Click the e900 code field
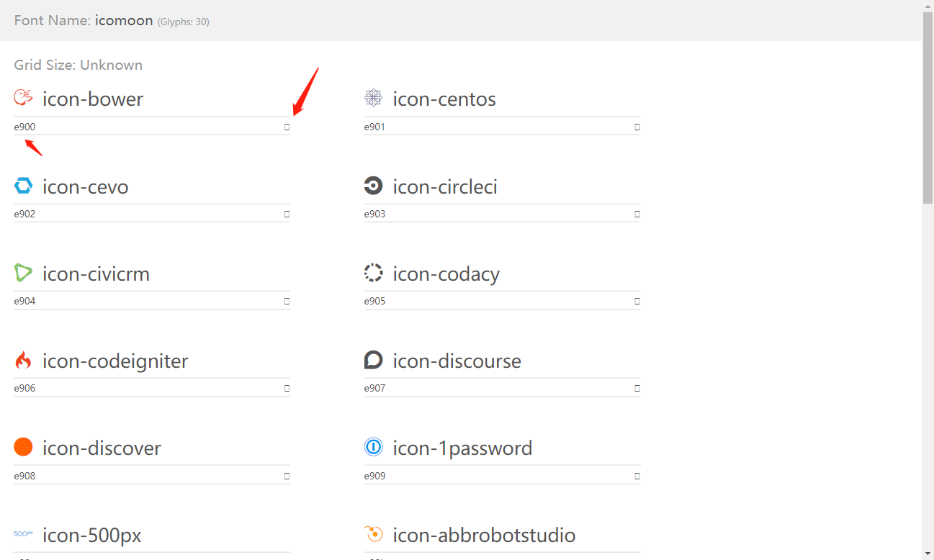This screenshot has height=560, width=934. click(x=144, y=127)
